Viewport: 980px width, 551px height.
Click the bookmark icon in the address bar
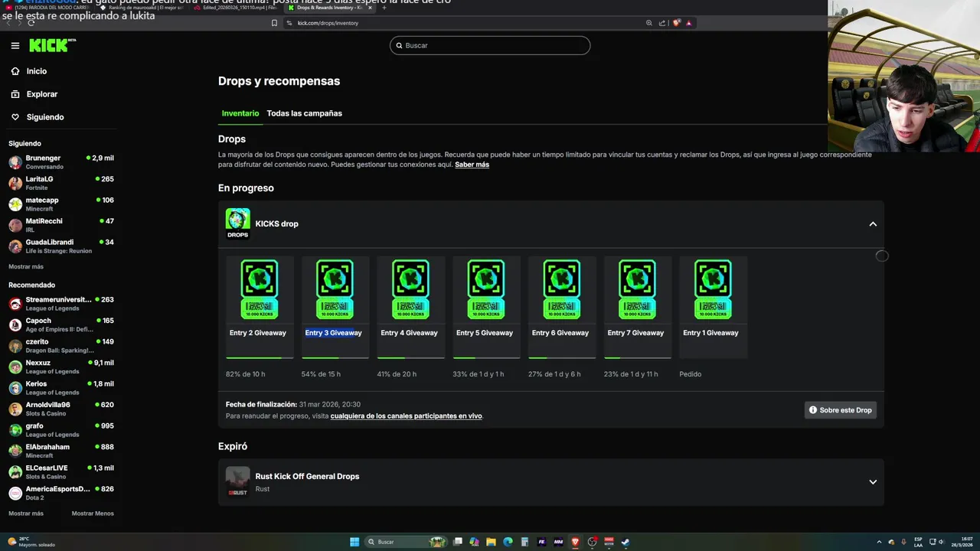(274, 23)
